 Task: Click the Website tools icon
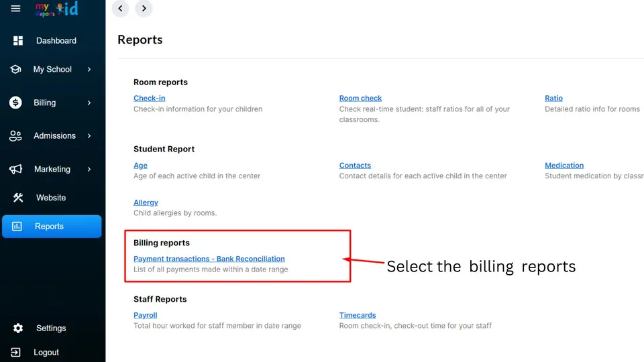tap(18, 198)
